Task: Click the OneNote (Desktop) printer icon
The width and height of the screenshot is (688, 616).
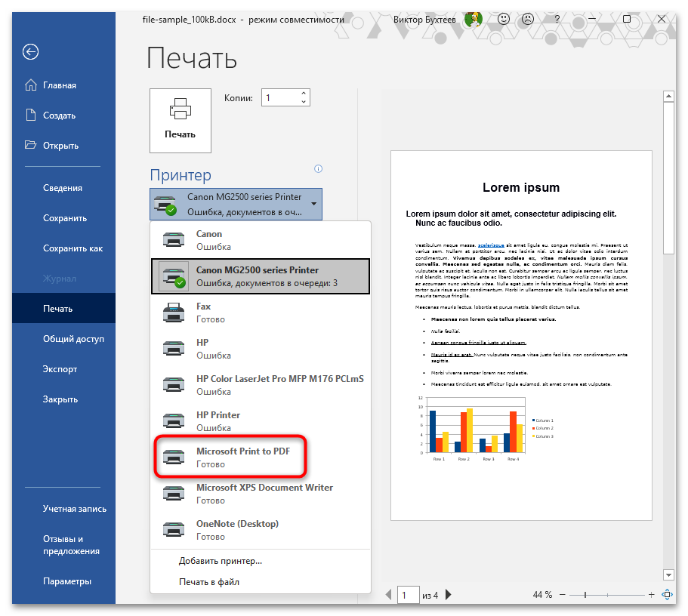Action: (174, 530)
